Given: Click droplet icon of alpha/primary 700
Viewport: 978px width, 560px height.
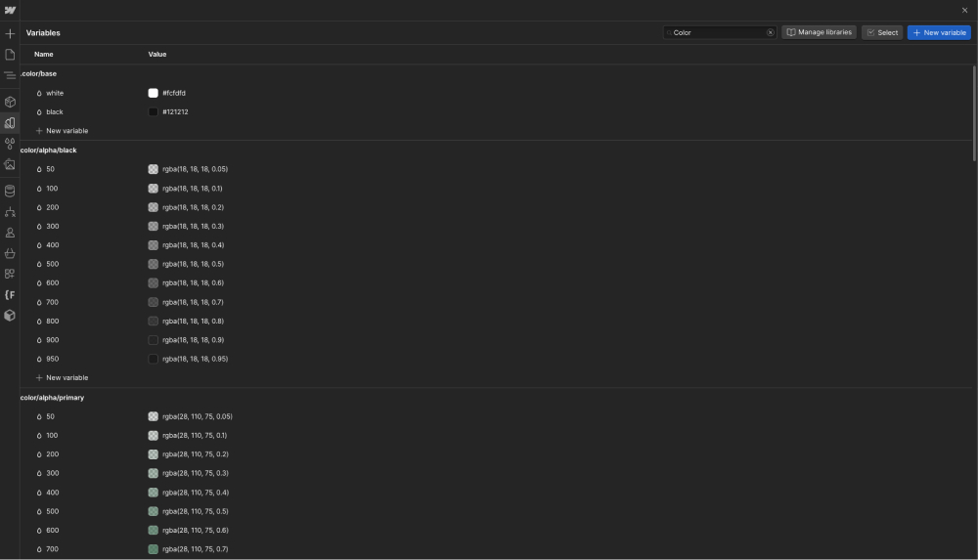Looking at the screenshot, I should click(39, 549).
